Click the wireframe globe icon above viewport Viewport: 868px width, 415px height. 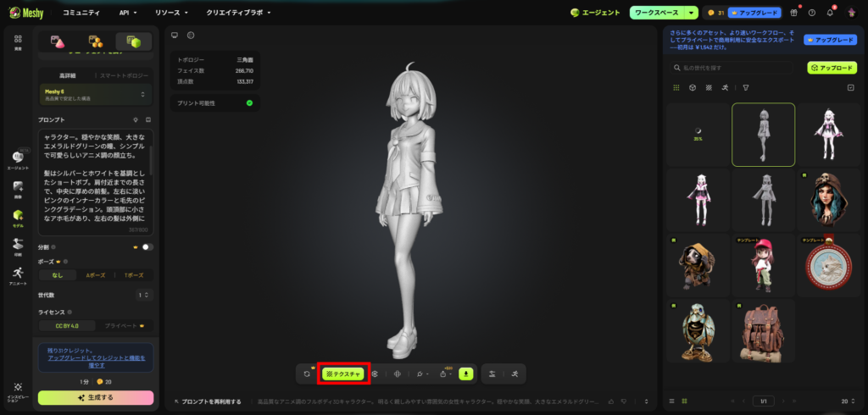(x=191, y=35)
